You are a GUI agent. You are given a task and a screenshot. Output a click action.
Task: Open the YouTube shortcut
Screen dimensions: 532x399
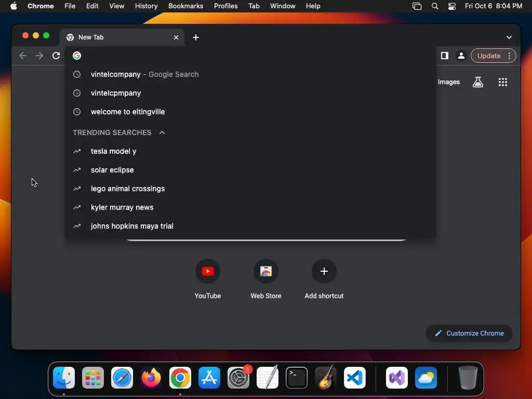pos(208,279)
